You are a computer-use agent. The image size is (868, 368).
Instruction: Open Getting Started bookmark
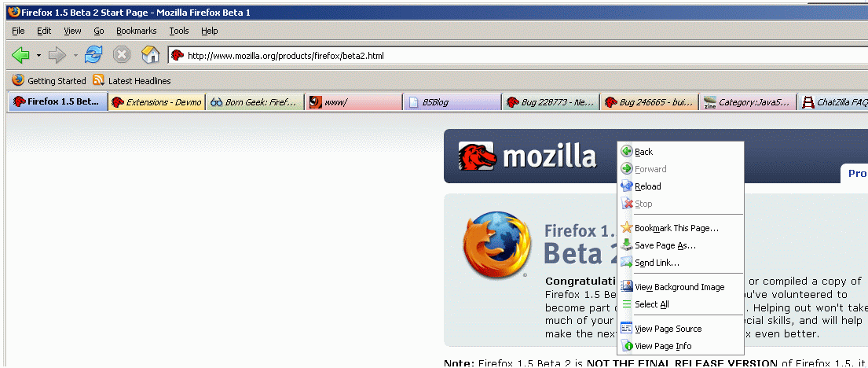[x=49, y=81]
